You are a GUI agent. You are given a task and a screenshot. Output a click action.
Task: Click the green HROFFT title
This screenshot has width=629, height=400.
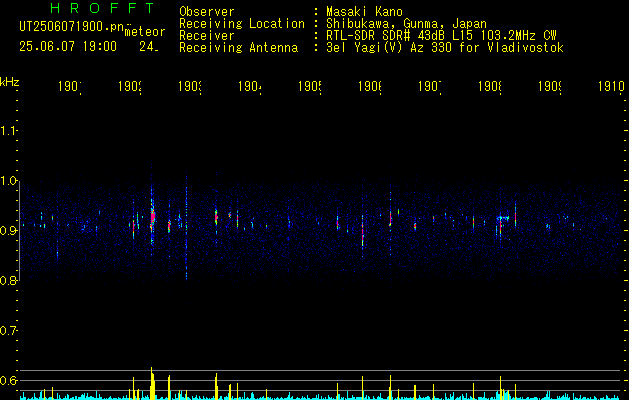coord(103,8)
